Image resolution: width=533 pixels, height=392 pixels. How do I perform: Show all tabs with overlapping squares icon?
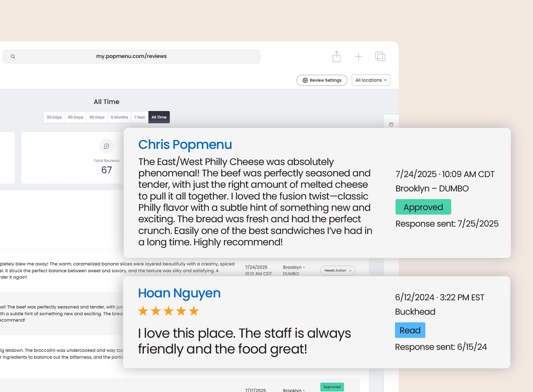coord(380,56)
